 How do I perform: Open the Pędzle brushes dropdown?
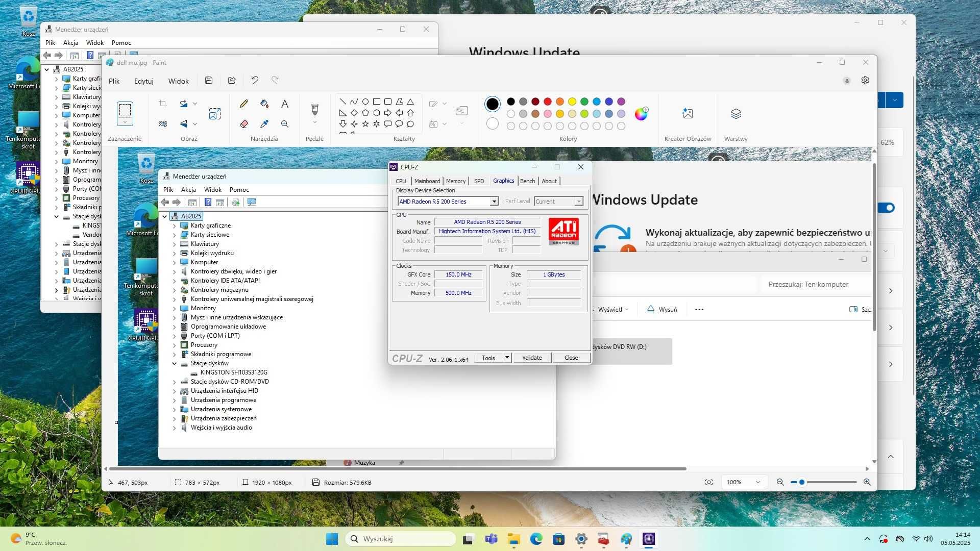point(314,122)
